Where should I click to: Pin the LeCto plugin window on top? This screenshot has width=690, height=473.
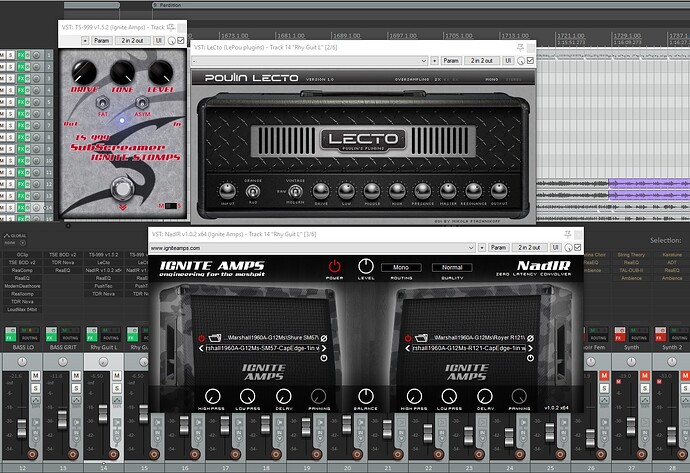tap(521, 48)
